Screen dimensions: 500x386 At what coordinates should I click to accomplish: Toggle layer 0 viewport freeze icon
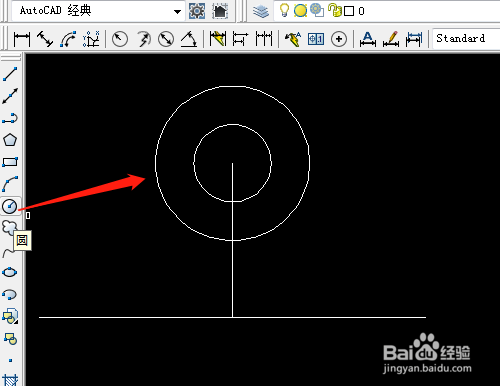tap(316, 10)
